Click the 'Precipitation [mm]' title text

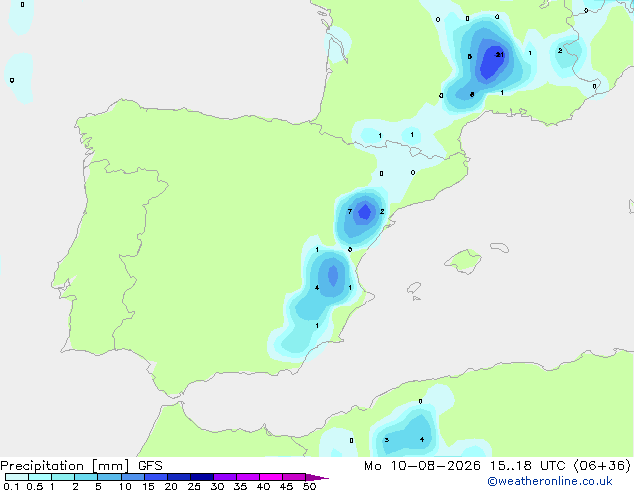click(65, 466)
